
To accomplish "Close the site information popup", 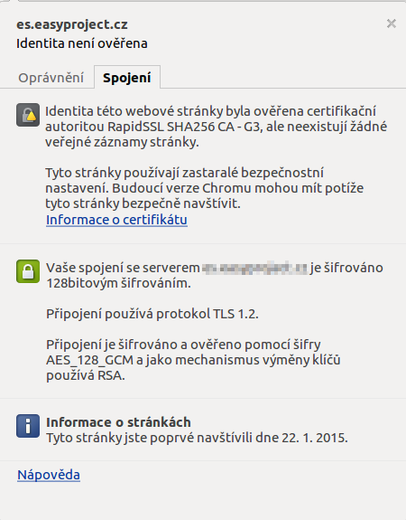I will pyautogui.click(x=391, y=24).
